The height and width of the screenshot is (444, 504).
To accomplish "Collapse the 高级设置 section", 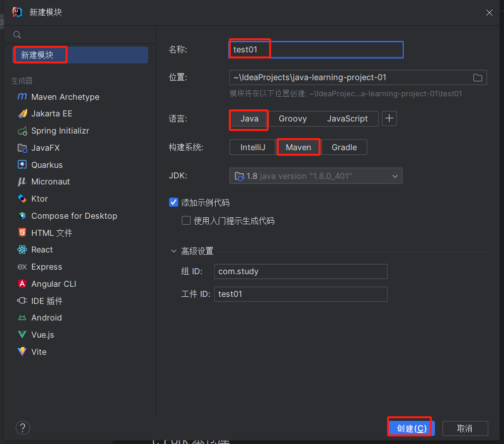I will (x=174, y=251).
